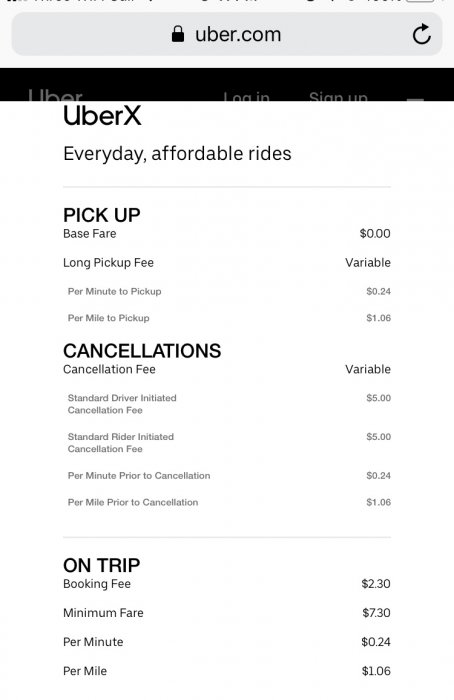Tap the Uber logo in header
The image size is (454, 700).
click(55, 96)
